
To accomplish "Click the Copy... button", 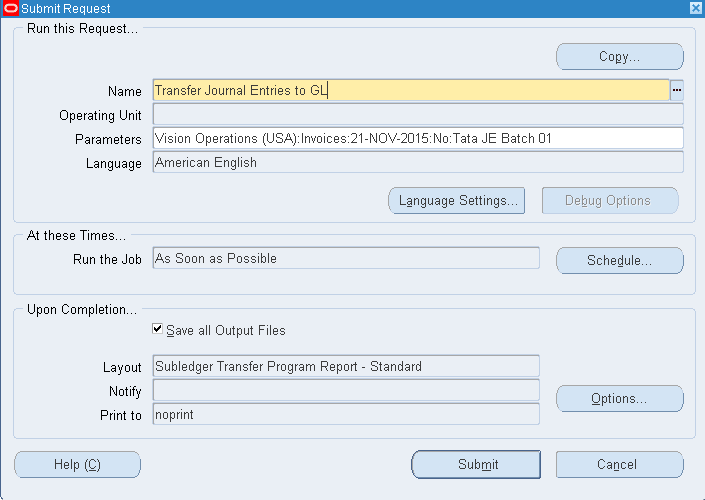I will click(x=619, y=57).
